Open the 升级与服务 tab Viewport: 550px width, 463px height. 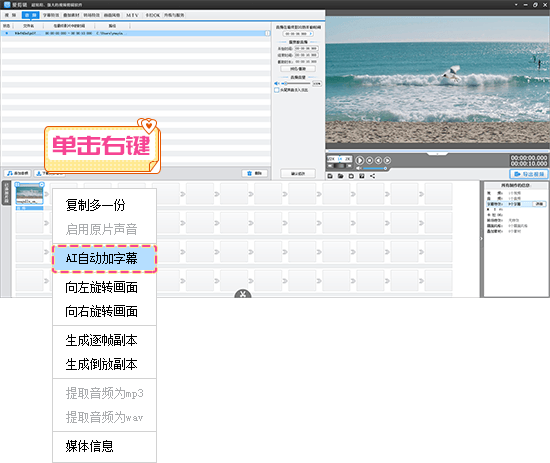tap(174, 15)
